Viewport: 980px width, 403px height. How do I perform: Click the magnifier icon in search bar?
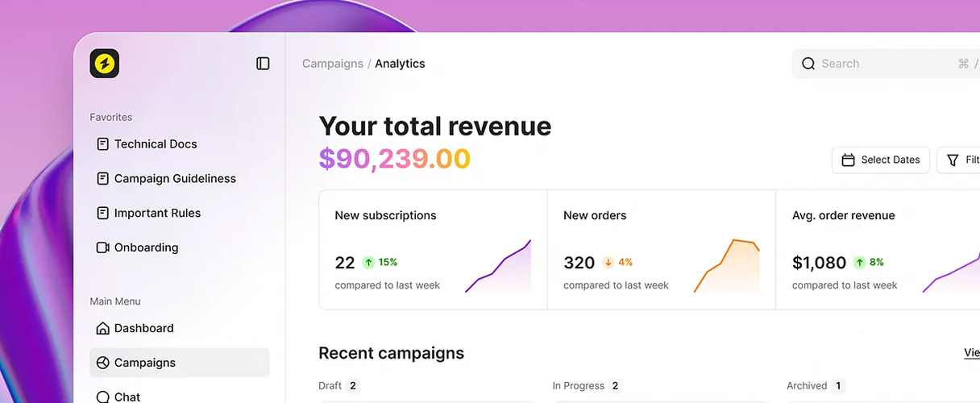click(x=808, y=64)
